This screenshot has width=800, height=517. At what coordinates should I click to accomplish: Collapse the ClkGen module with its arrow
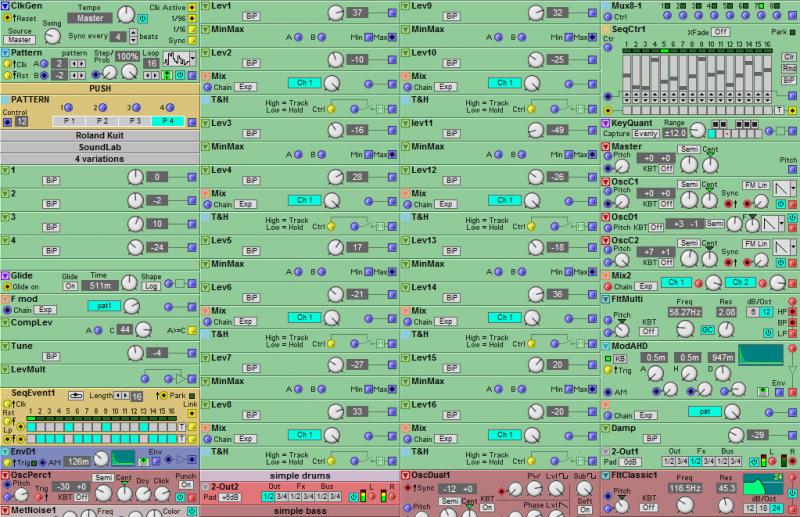pyautogui.click(x=5, y=6)
